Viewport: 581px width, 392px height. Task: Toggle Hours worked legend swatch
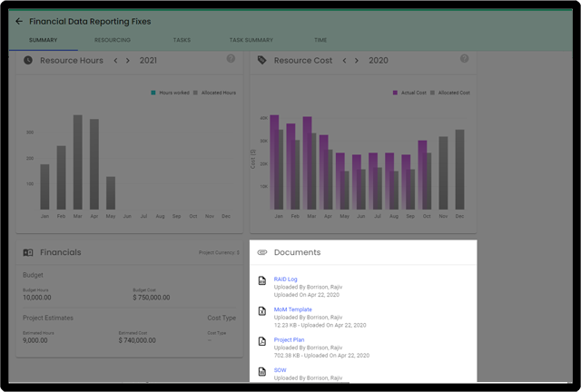point(153,93)
